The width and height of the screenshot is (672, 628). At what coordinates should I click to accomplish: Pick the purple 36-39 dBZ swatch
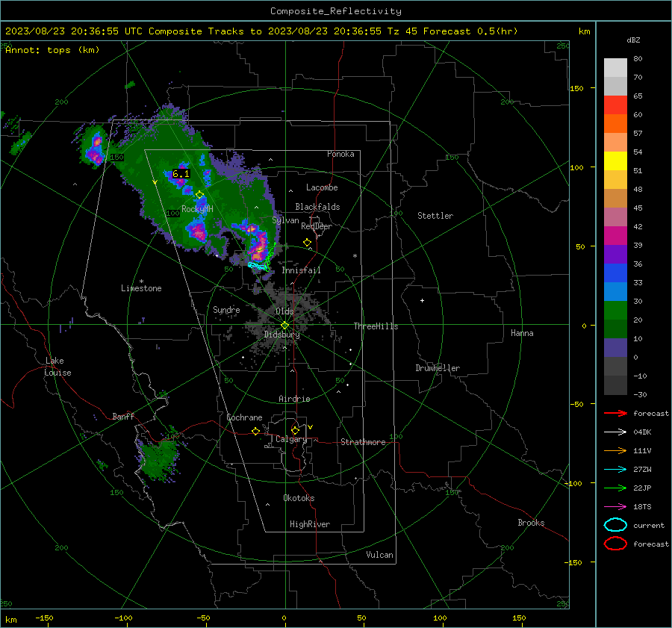615,255
